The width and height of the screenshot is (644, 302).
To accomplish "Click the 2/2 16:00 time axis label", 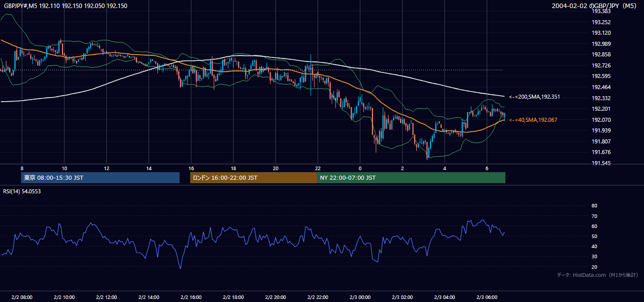I will [x=191, y=297].
